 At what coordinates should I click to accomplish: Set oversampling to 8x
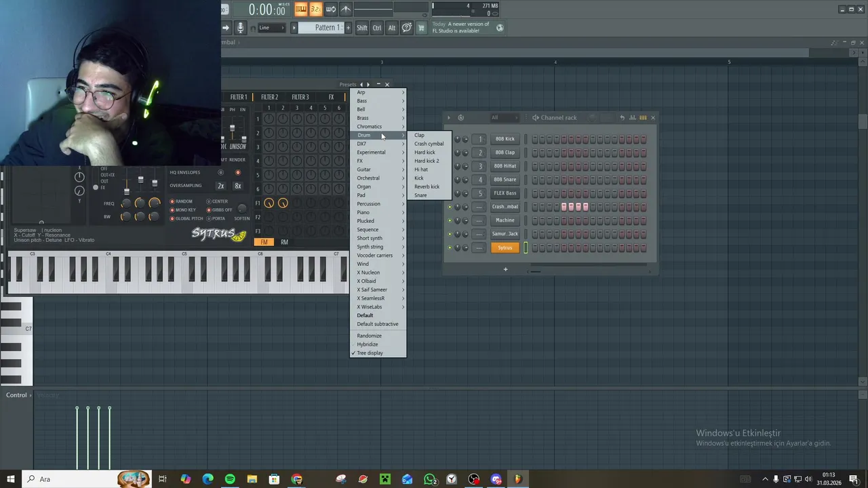pos(237,186)
